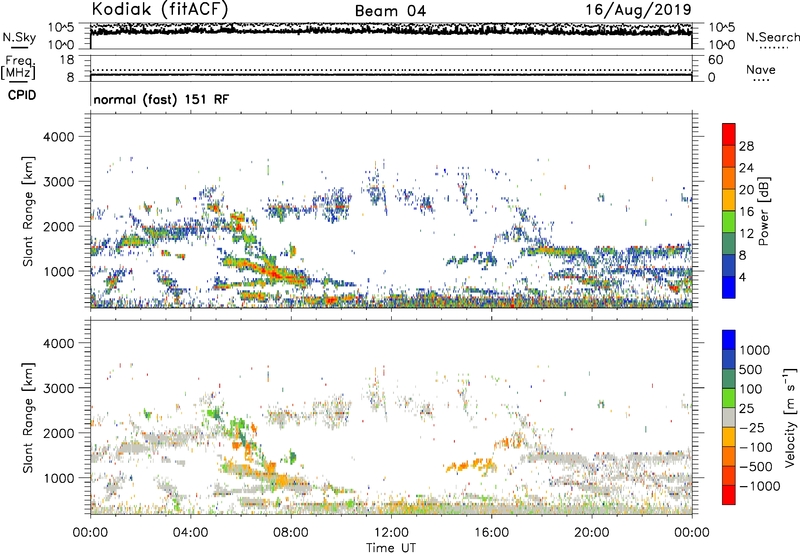Image resolution: width=800 pixels, height=554 pixels.
Task: Click the "Nave" legend label
Action: tap(761, 69)
